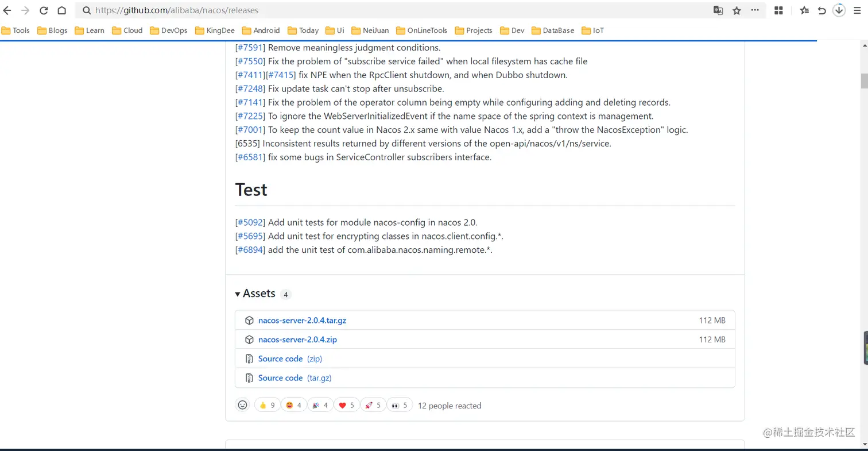
Task: Open the extensions grid icon
Action: pos(779,10)
